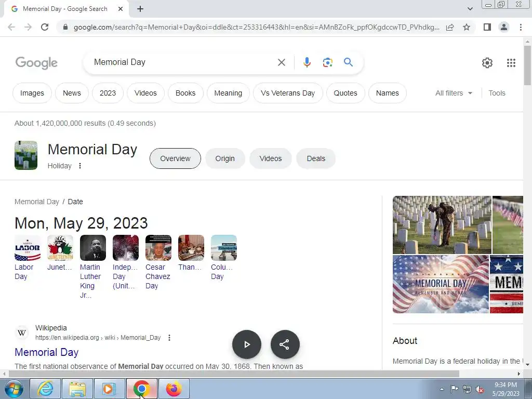Open the Deals panel tab
This screenshot has height=399, width=532.
[x=316, y=158]
